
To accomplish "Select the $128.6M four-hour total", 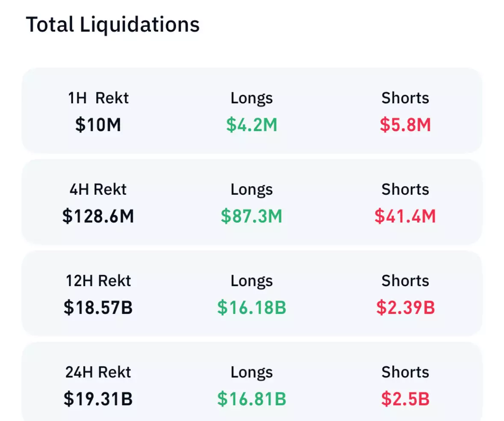I will (98, 216).
